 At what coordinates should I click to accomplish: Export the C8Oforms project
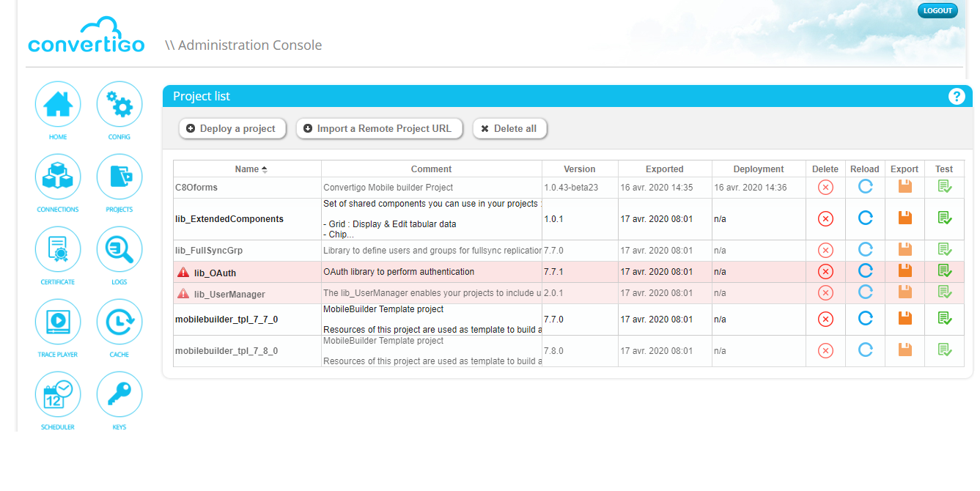(905, 187)
